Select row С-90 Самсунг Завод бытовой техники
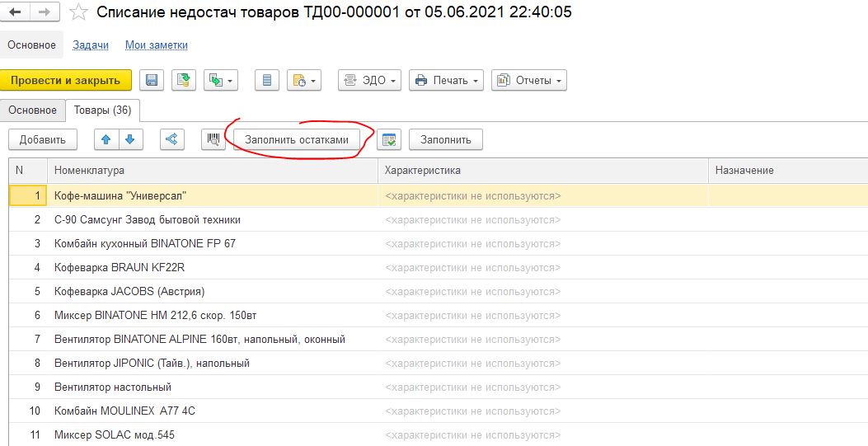The height and width of the screenshot is (446, 868). pos(439,219)
